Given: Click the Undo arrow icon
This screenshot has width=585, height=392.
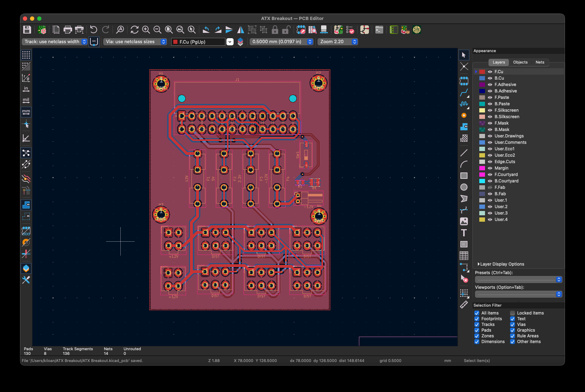Looking at the screenshot, I should pos(94,30).
